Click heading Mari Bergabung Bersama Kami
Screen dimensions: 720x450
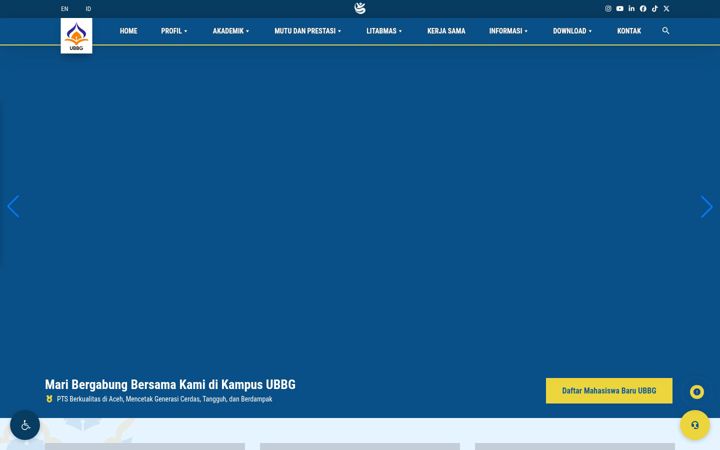(x=170, y=384)
